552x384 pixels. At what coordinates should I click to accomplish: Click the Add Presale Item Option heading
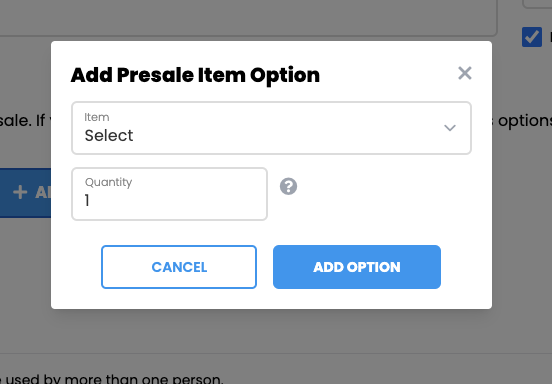click(x=195, y=75)
